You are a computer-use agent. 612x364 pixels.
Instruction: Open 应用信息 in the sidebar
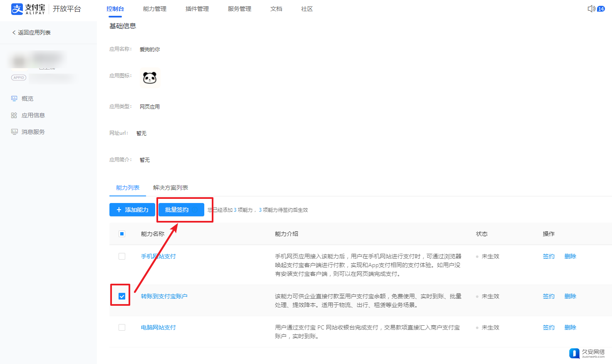coord(33,115)
